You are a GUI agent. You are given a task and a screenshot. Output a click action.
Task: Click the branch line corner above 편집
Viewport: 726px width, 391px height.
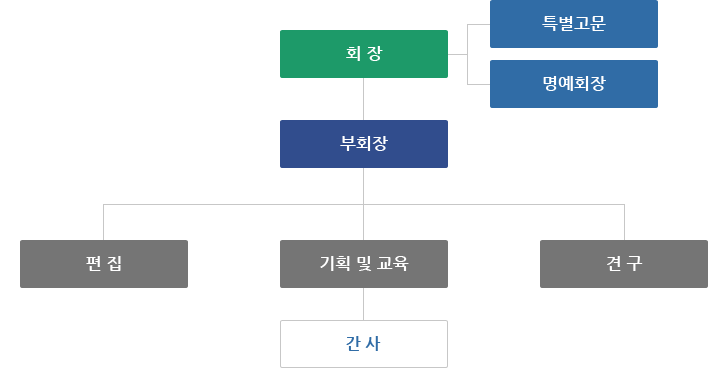coord(103,204)
